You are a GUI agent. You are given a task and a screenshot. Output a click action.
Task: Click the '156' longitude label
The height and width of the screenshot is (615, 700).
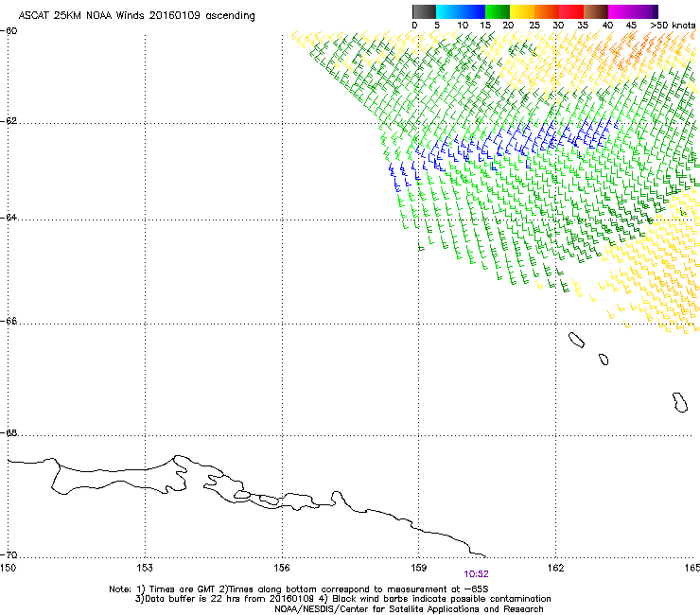pos(282,568)
